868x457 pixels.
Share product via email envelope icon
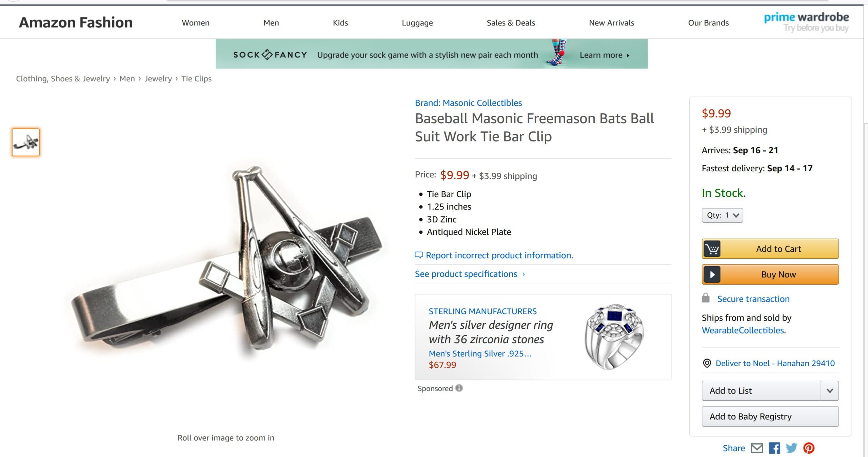[757, 448]
